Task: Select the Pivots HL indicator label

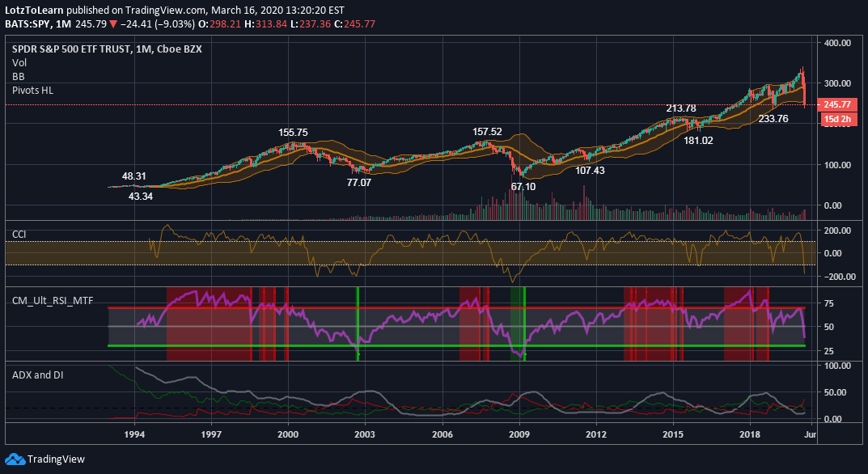Action: (32, 90)
